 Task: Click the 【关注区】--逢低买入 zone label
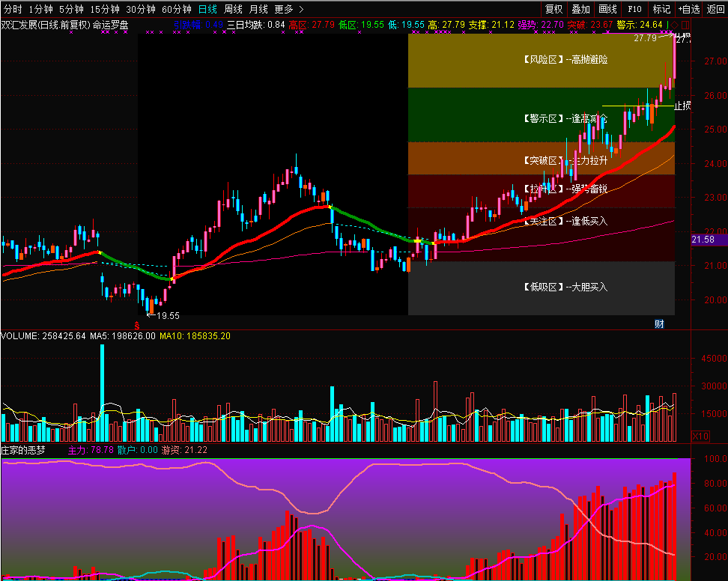pos(565,222)
